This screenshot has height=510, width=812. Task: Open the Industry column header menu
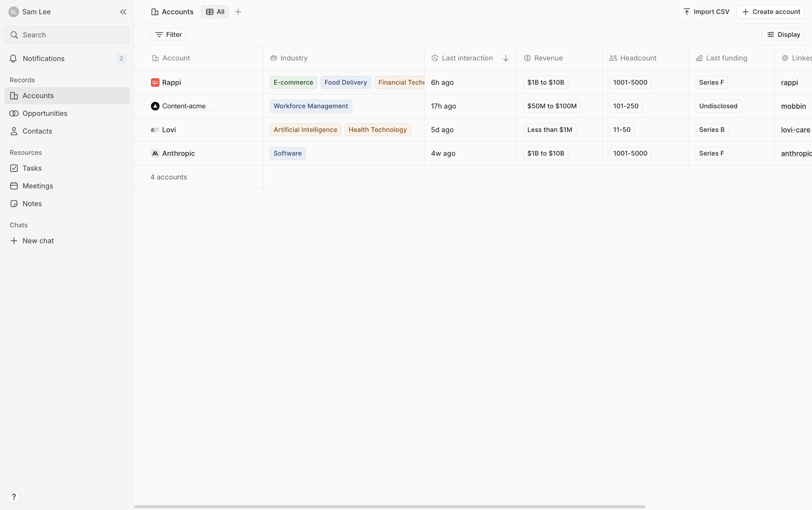[343, 58]
